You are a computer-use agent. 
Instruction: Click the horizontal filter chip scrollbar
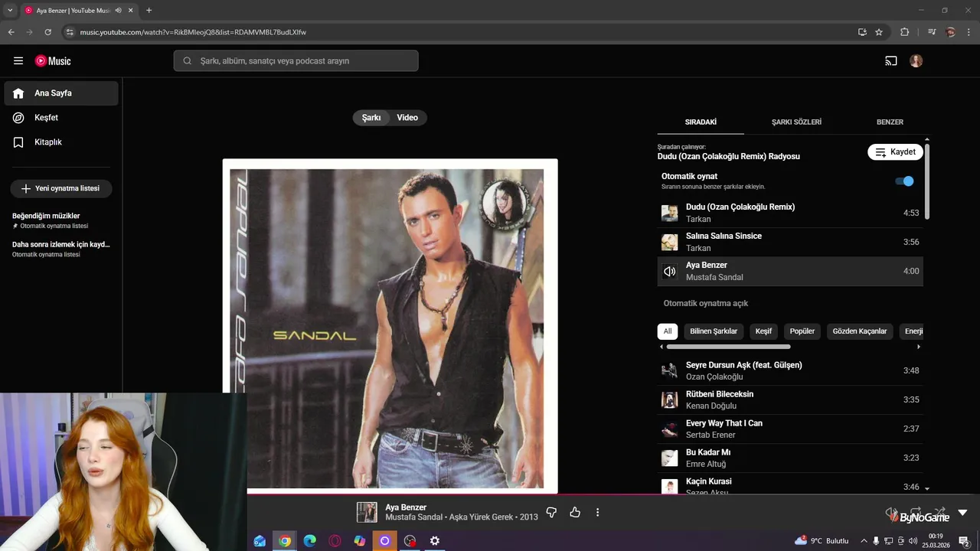728,347
